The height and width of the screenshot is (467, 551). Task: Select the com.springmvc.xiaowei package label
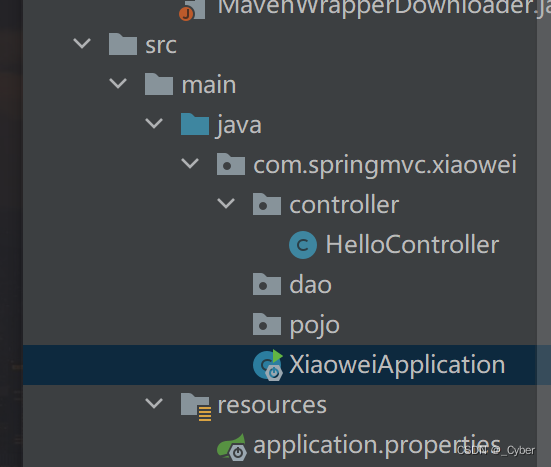tap(385, 165)
